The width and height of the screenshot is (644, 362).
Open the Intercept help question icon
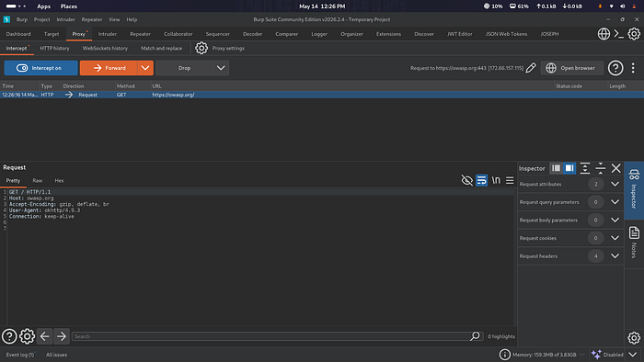615,68
